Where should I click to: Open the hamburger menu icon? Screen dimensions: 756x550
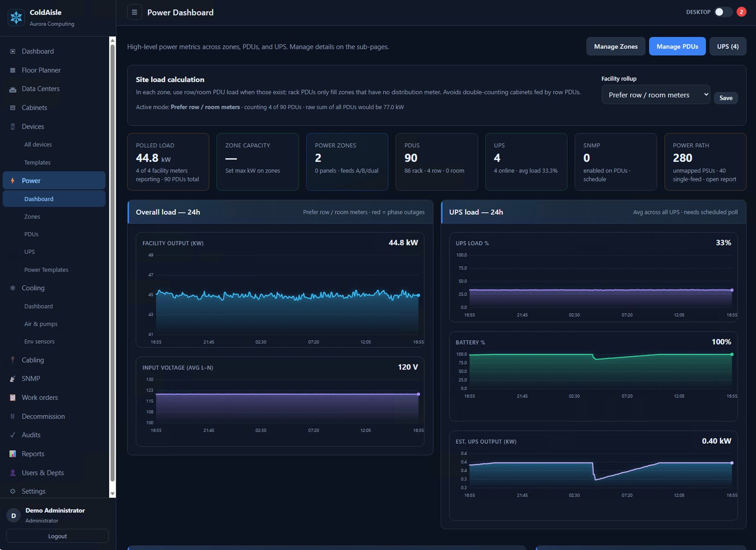point(134,12)
